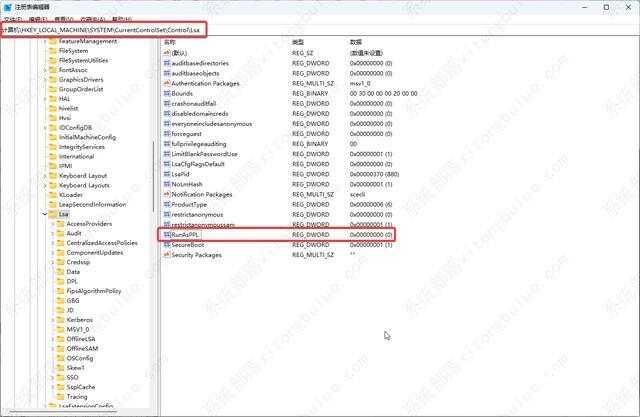Click the registry path address bar

pyautogui.click(x=320, y=30)
